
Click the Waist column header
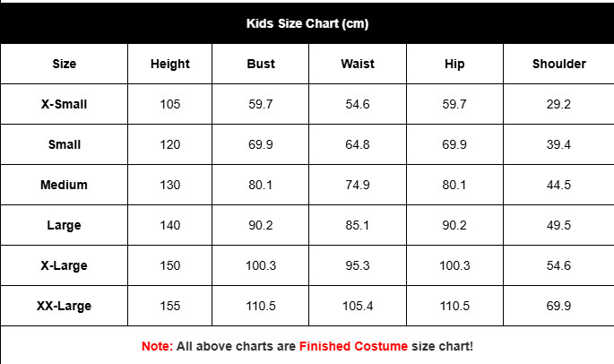(358, 64)
